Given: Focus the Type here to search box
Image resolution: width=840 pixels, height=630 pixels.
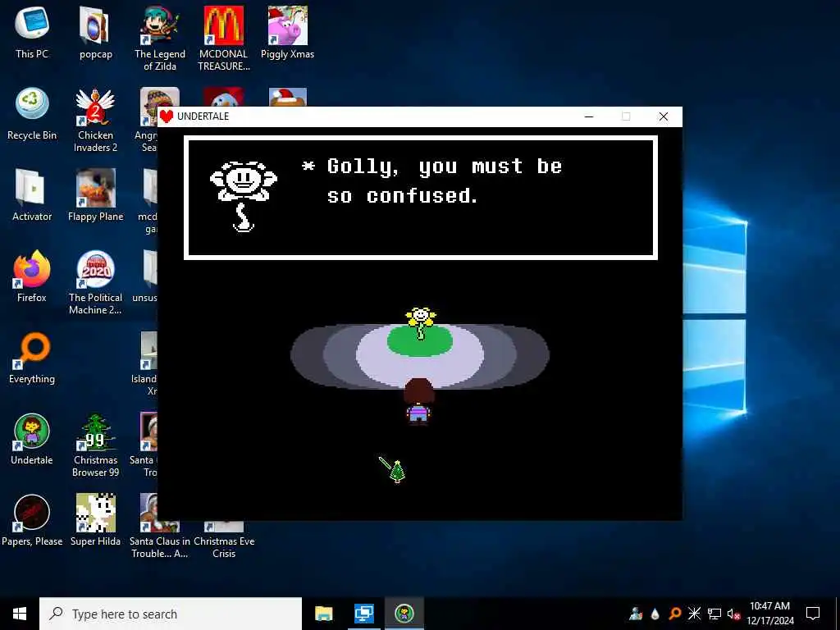Looking at the screenshot, I should click(171, 614).
